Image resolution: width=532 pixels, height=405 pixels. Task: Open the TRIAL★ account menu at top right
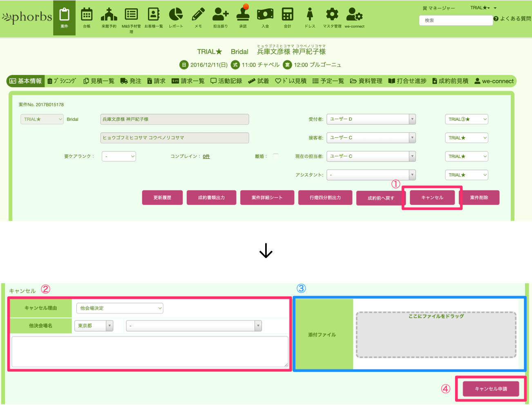[483, 8]
